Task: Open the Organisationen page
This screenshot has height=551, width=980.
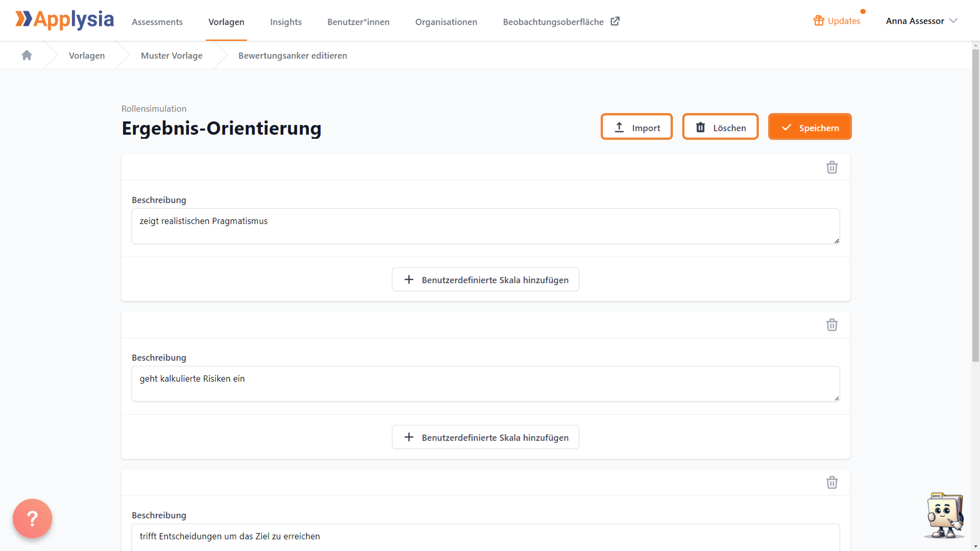Action: point(446,22)
